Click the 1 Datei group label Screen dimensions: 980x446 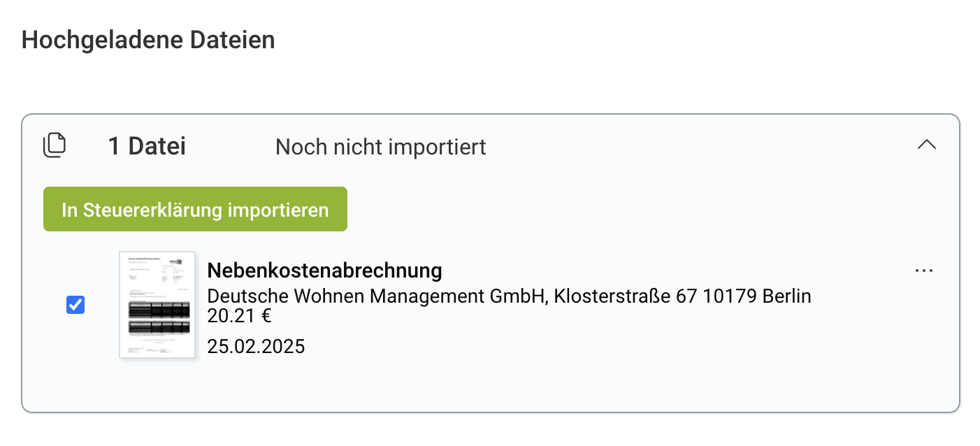click(x=147, y=147)
